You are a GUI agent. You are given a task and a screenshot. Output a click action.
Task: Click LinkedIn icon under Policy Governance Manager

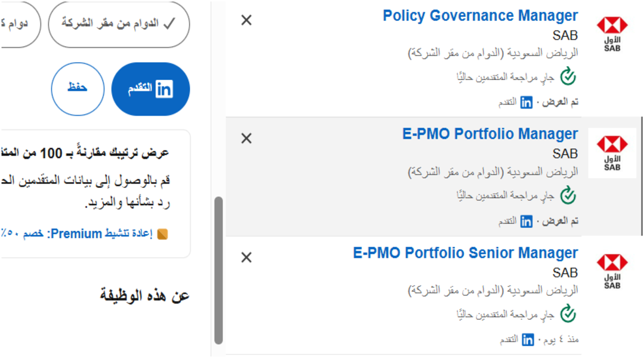526,102
